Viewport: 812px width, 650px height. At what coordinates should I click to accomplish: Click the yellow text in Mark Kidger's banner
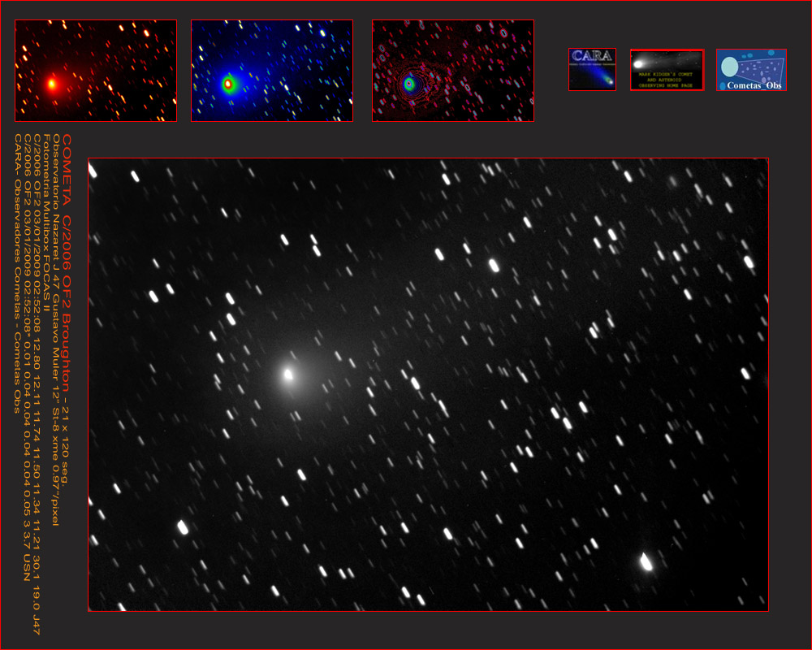(667, 79)
